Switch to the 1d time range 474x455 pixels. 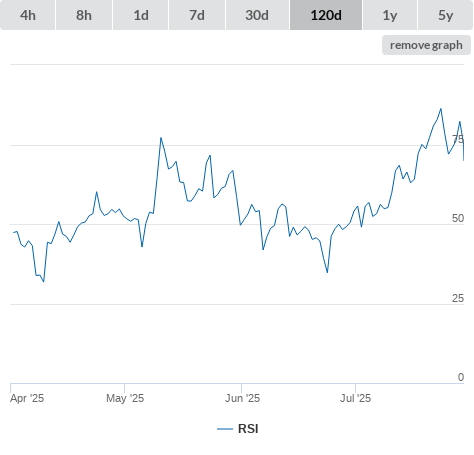pos(141,15)
